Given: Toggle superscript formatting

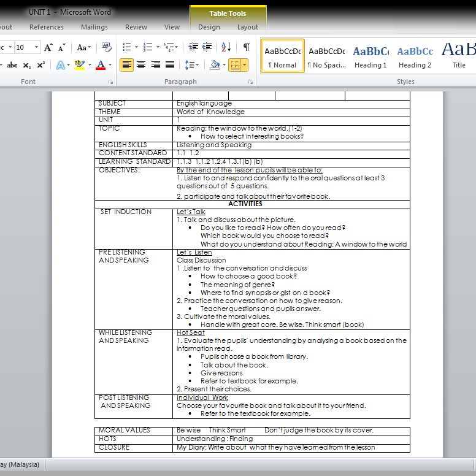Looking at the screenshot, I should click(41, 65).
